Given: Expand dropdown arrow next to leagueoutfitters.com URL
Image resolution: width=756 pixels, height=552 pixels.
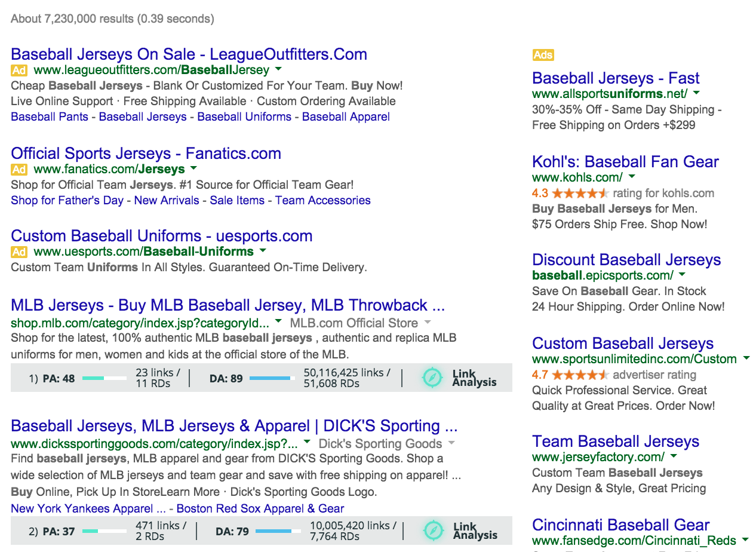Looking at the screenshot, I should (279, 70).
